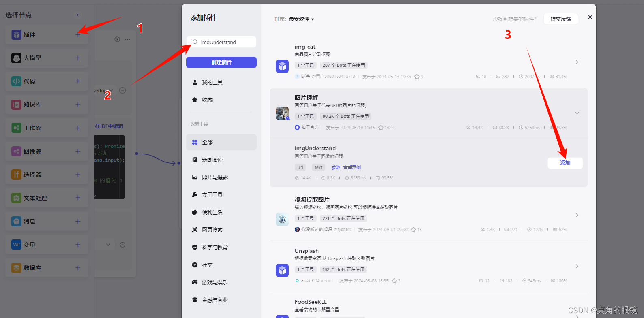This screenshot has height=318, width=644.
Task: Select the 照片与摄影 category
Action: pos(221,177)
